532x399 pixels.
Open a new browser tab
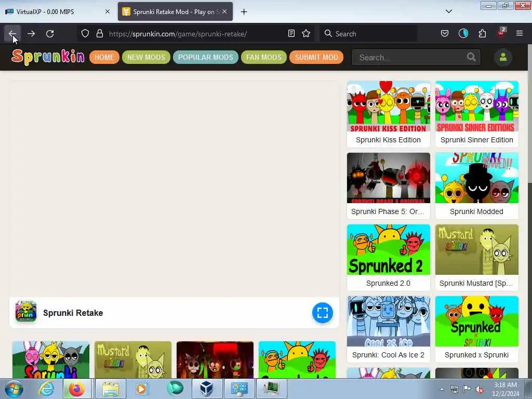[244, 12]
